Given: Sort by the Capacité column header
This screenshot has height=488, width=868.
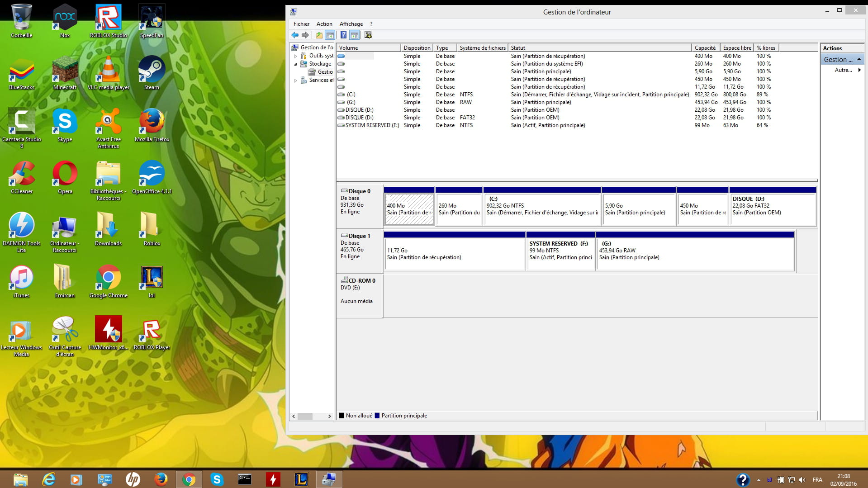Looking at the screenshot, I should [x=705, y=48].
